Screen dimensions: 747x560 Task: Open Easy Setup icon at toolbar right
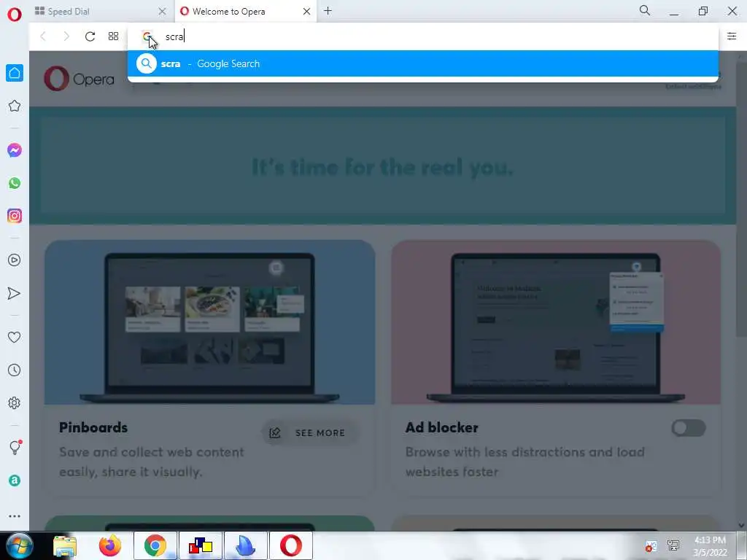(732, 36)
